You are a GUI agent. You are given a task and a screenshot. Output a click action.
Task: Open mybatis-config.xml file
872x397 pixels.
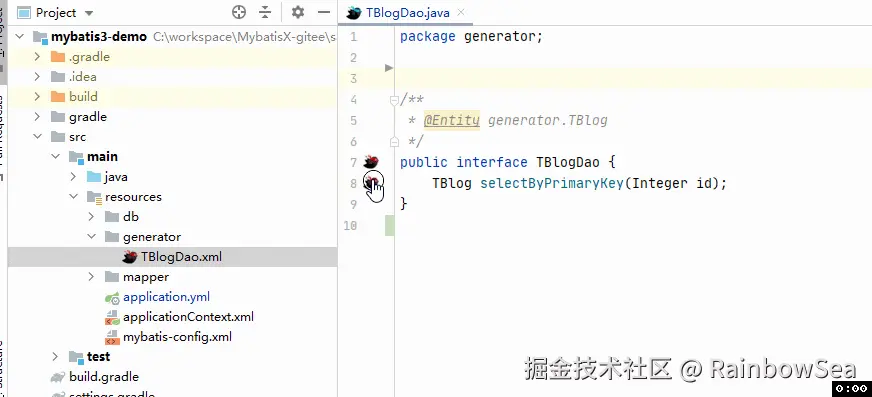[177, 337]
